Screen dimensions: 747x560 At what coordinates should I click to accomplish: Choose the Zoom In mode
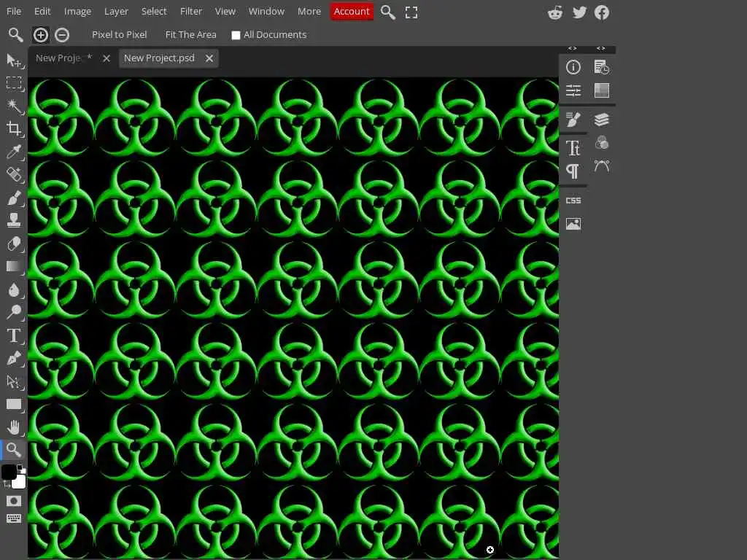(x=41, y=35)
